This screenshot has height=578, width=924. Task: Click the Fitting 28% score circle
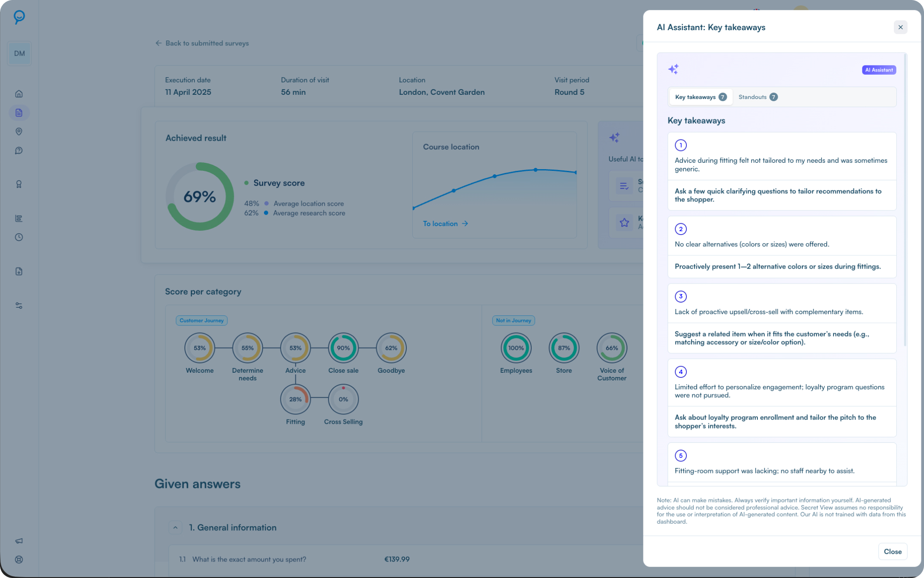pos(295,399)
